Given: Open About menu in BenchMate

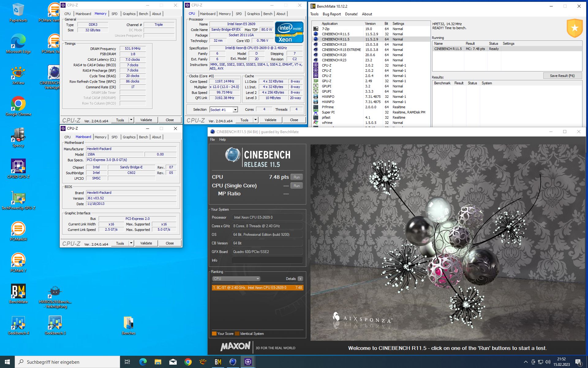Looking at the screenshot, I should point(367,14).
